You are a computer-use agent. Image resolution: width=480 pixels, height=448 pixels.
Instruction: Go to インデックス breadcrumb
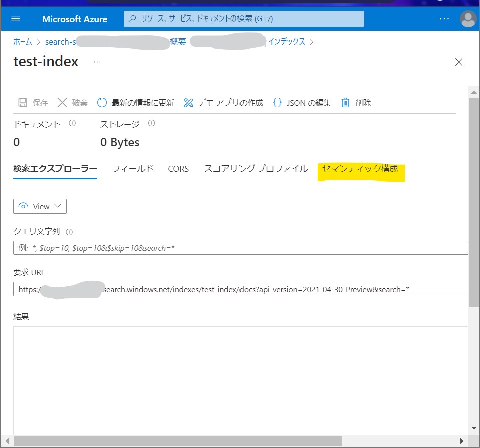[287, 42]
